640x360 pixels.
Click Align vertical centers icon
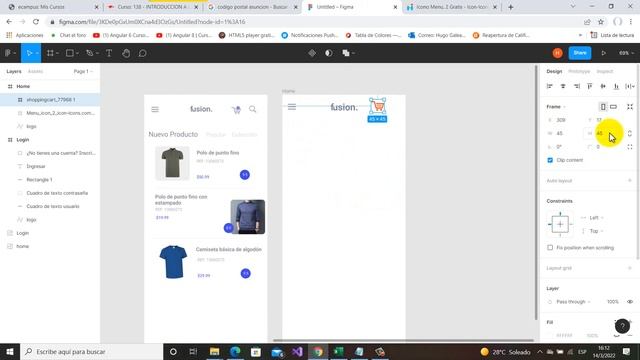click(603, 86)
